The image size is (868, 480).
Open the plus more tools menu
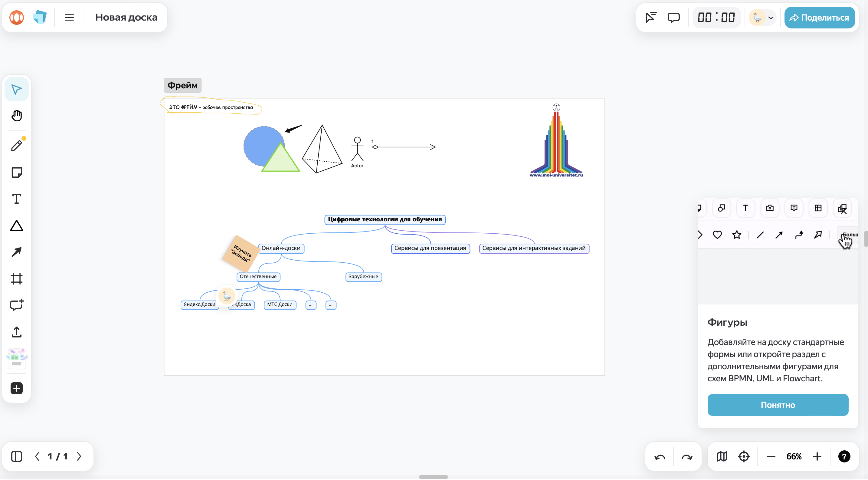[17, 388]
